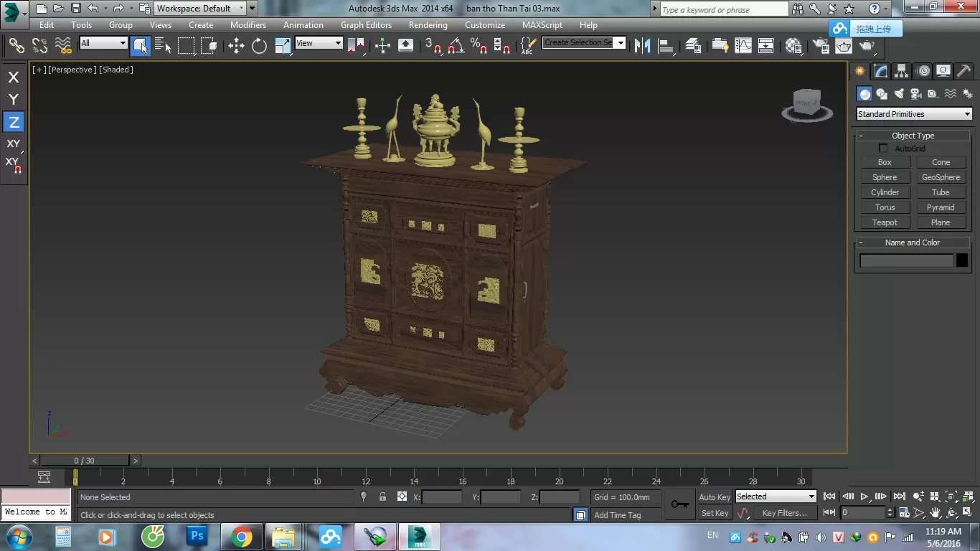Open the Modifiers menu
Viewport: 980px width, 551px height.
[248, 24]
